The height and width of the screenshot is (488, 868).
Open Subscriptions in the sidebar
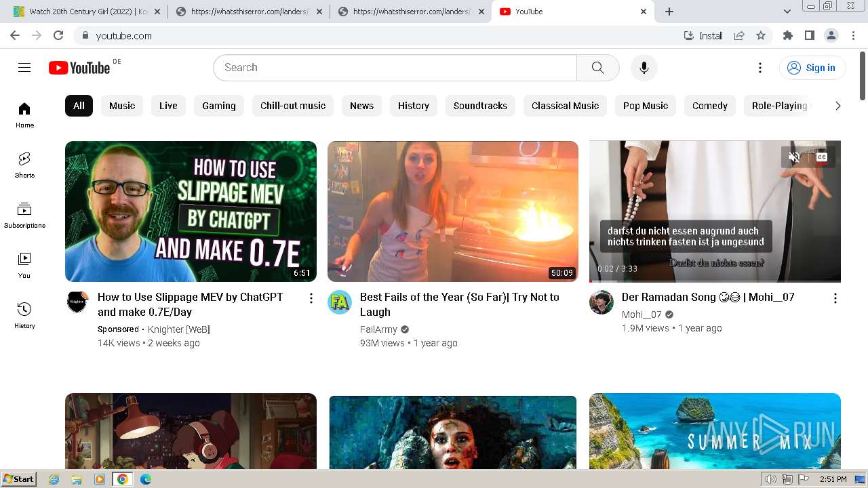tap(24, 216)
